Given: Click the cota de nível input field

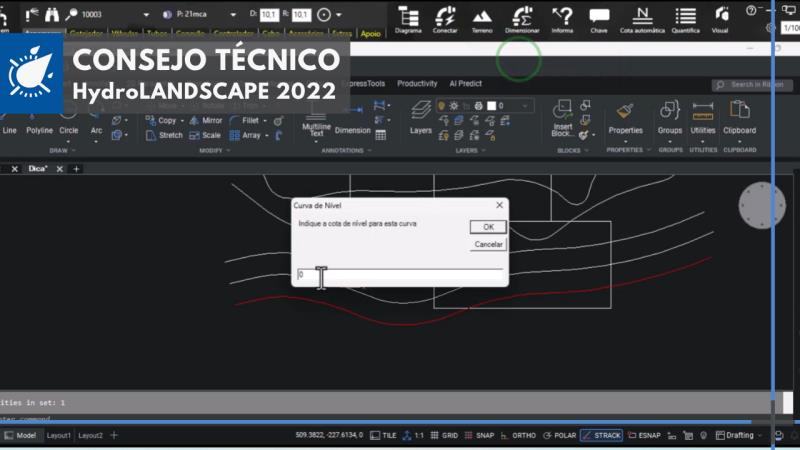Looking at the screenshot, I should [400, 274].
